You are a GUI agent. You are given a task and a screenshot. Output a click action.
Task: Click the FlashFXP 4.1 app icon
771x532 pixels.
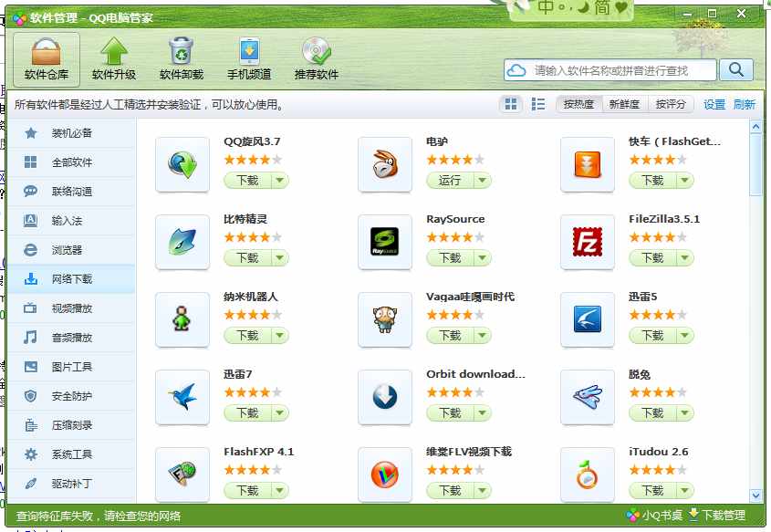click(x=182, y=475)
